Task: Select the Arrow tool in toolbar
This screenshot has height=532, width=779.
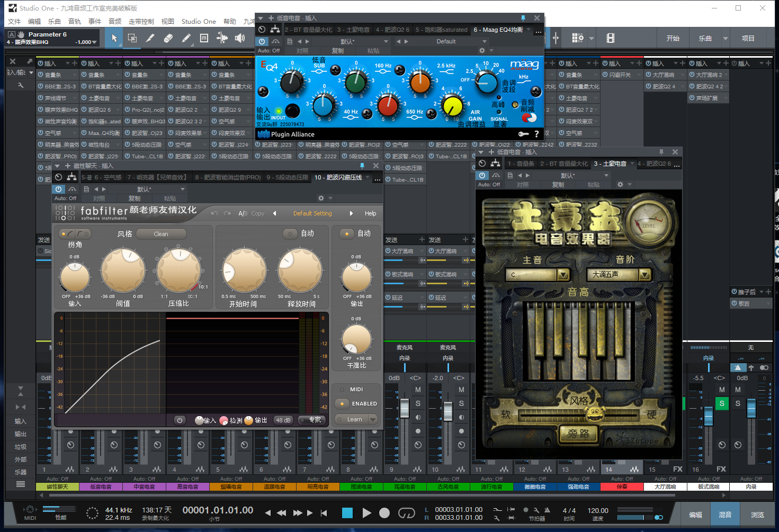Action: (114, 38)
